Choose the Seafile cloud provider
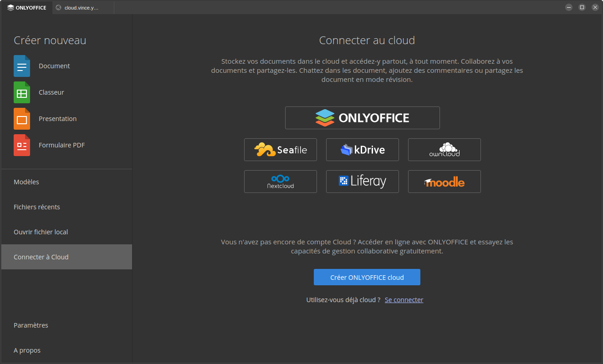The image size is (603, 364). pos(280,150)
